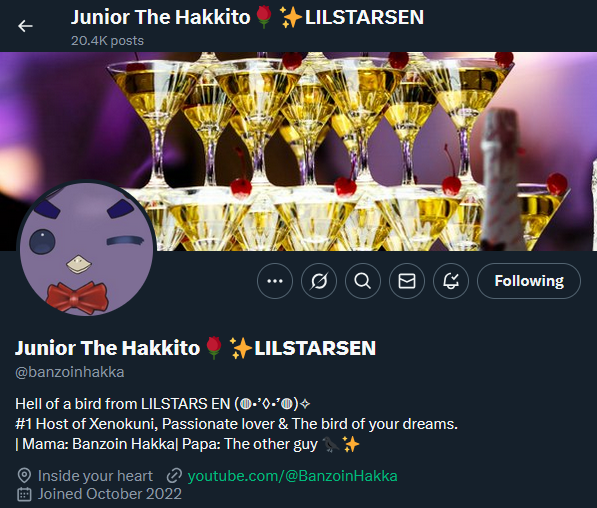Click the location pin icon
Screen dimensions: 597x508
[24, 476]
